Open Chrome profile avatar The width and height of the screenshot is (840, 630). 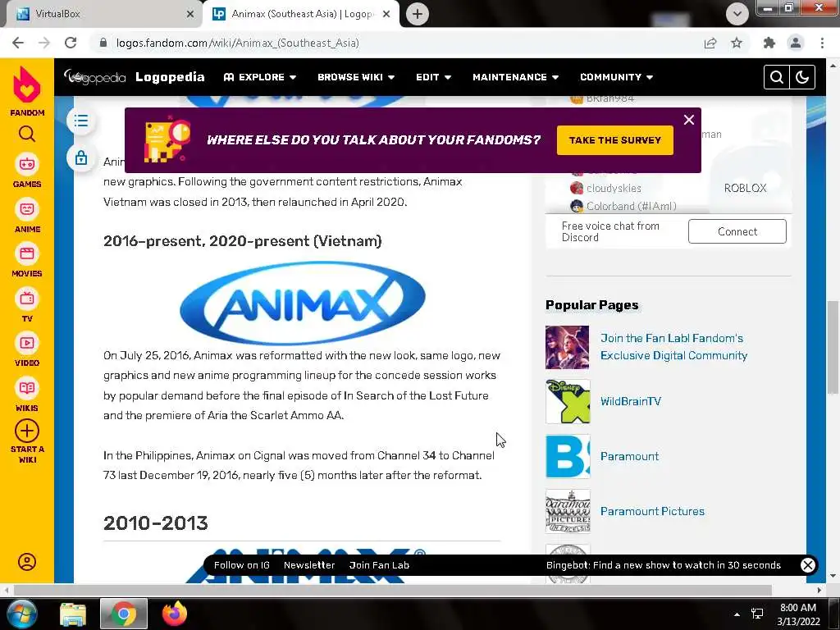(x=796, y=43)
